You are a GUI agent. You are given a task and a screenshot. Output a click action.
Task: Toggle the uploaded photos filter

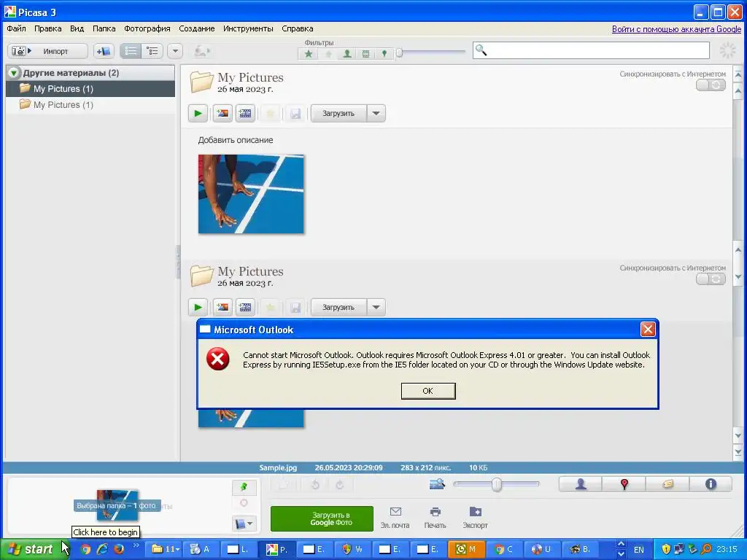pos(328,54)
